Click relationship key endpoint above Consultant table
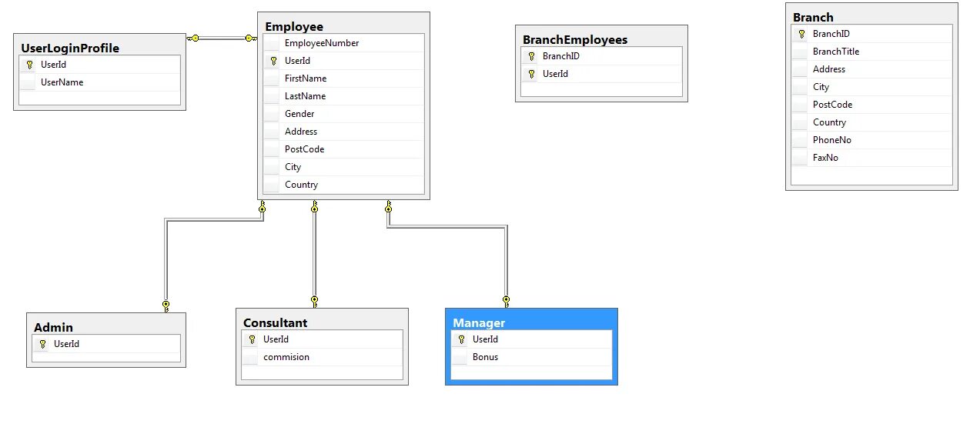The height and width of the screenshot is (444, 980). coord(314,301)
